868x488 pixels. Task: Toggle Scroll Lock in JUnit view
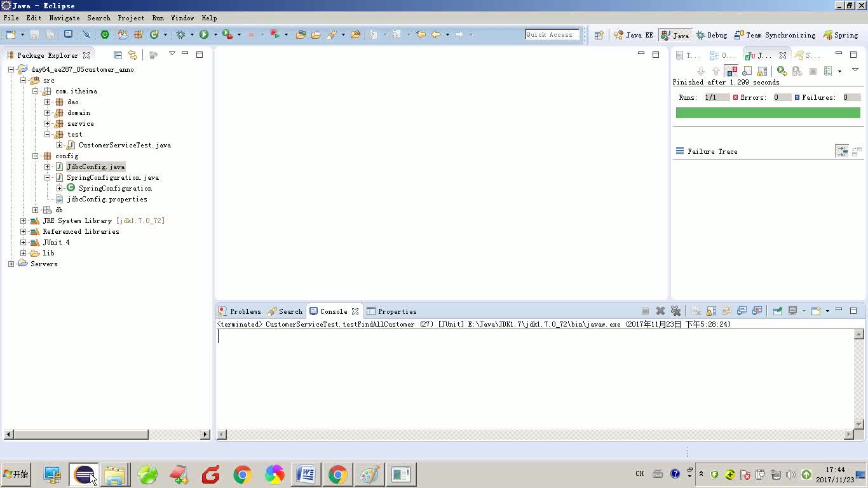[763, 71]
